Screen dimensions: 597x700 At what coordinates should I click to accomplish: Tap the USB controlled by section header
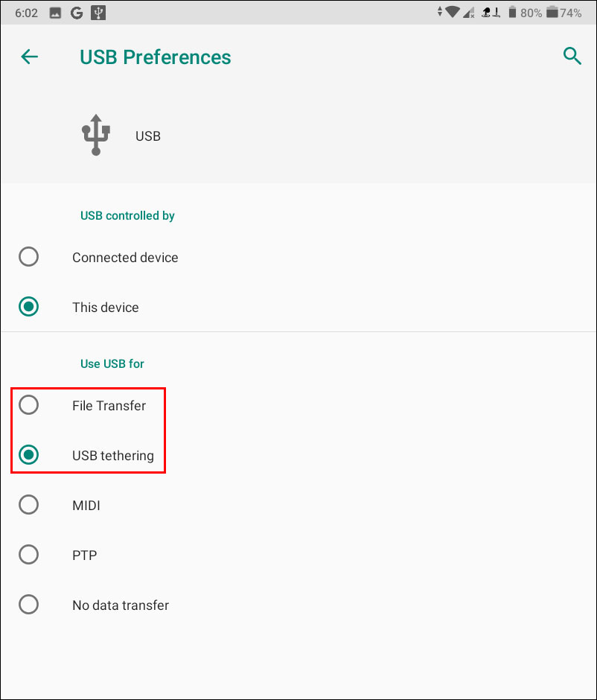click(127, 215)
